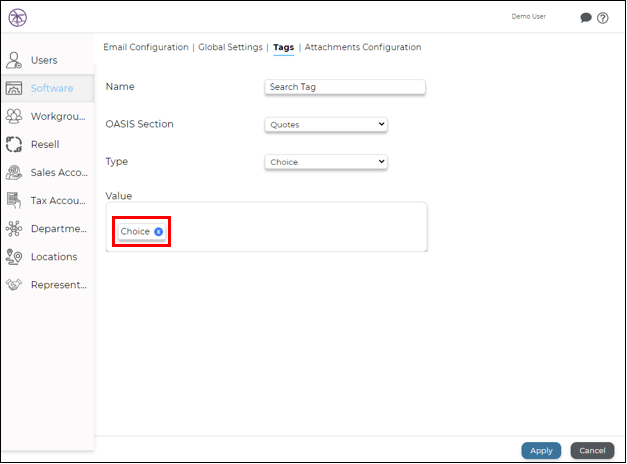Switch to the Email Configuration tab
Image resolution: width=627 pixels, height=464 pixels.
(146, 47)
